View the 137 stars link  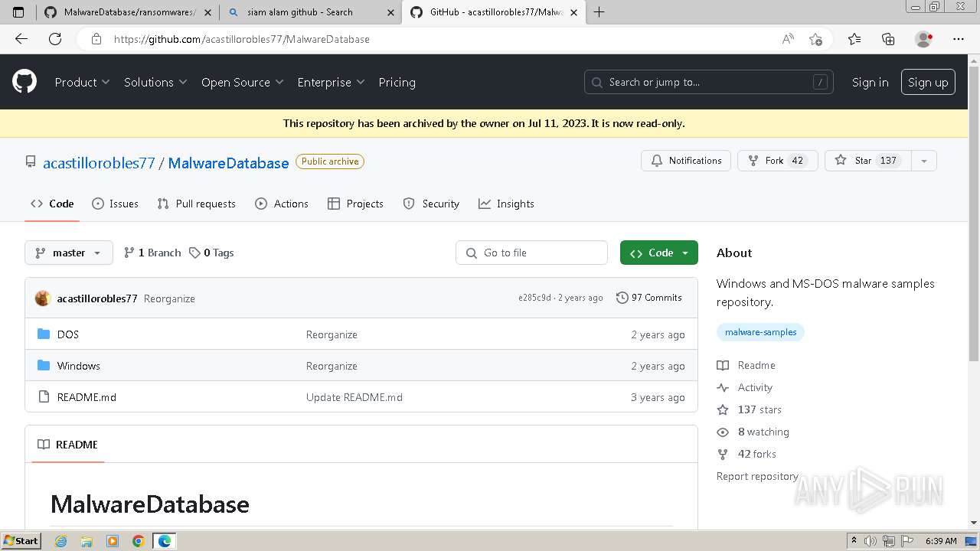[x=750, y=409]
